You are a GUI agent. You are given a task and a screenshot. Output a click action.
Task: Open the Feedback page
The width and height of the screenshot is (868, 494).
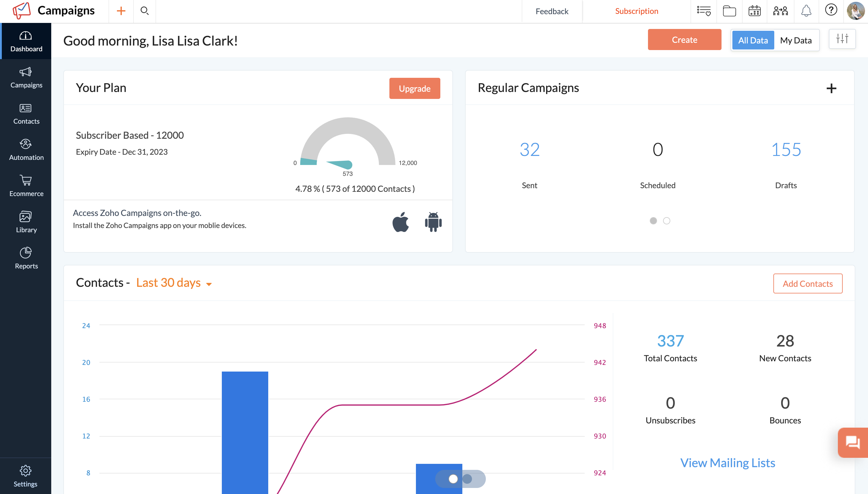coord(552,11)
